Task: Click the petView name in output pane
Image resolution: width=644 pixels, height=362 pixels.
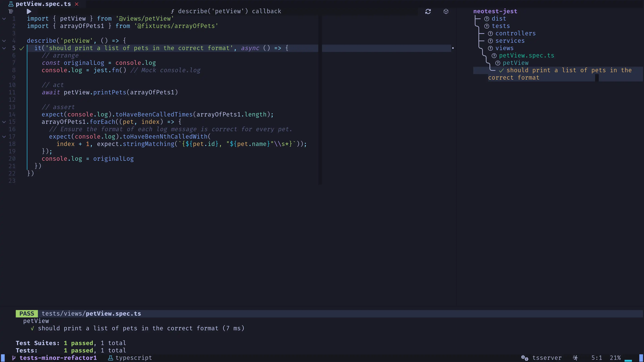Action: 36,321
